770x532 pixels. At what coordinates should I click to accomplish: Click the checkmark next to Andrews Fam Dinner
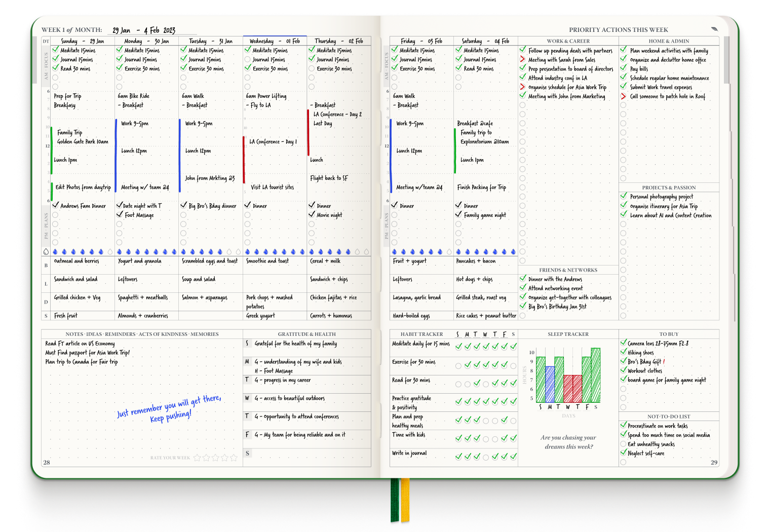(x=55, y=205)
